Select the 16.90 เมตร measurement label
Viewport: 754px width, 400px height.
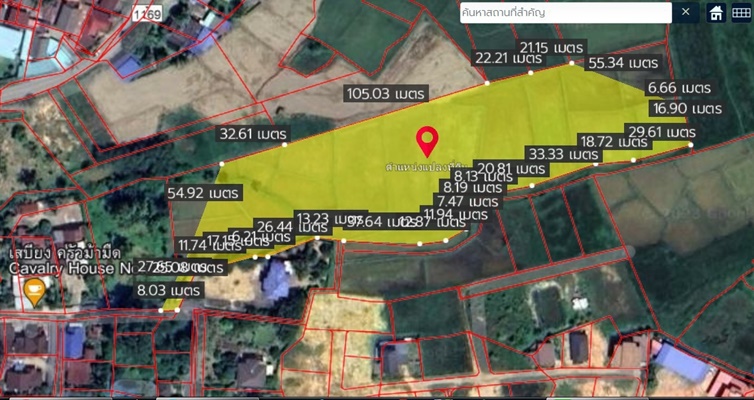click(x=685, y=108)
